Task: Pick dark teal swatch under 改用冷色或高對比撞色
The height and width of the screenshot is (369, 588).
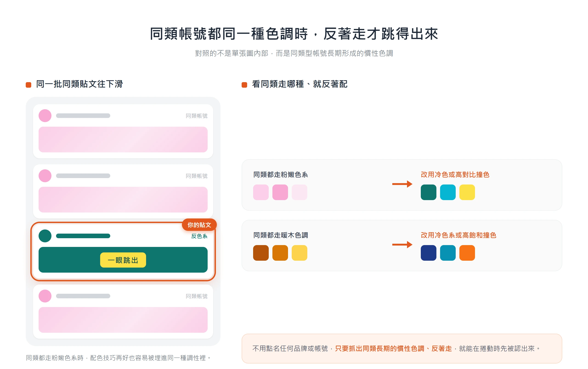Action: pyautogui.click(x=429, y=193)
